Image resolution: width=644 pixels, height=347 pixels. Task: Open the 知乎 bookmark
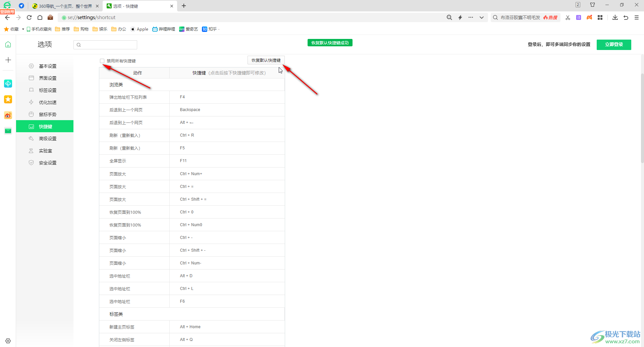210,29
